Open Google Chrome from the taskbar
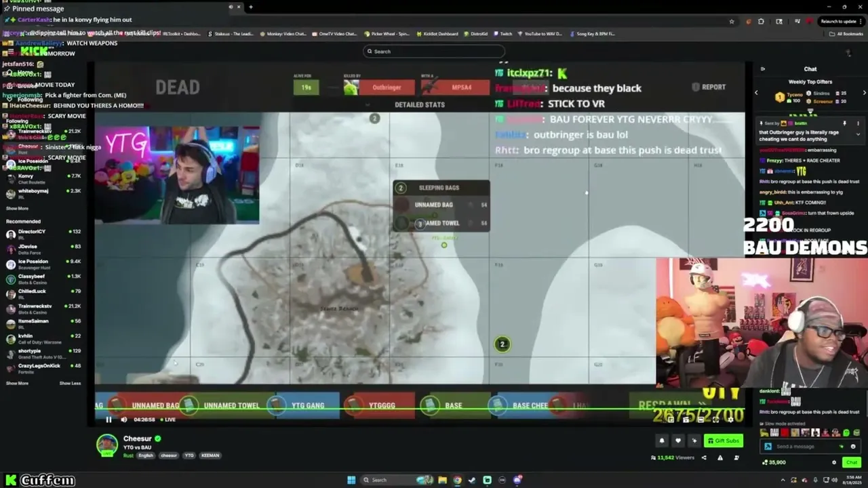 coord(458,480)
